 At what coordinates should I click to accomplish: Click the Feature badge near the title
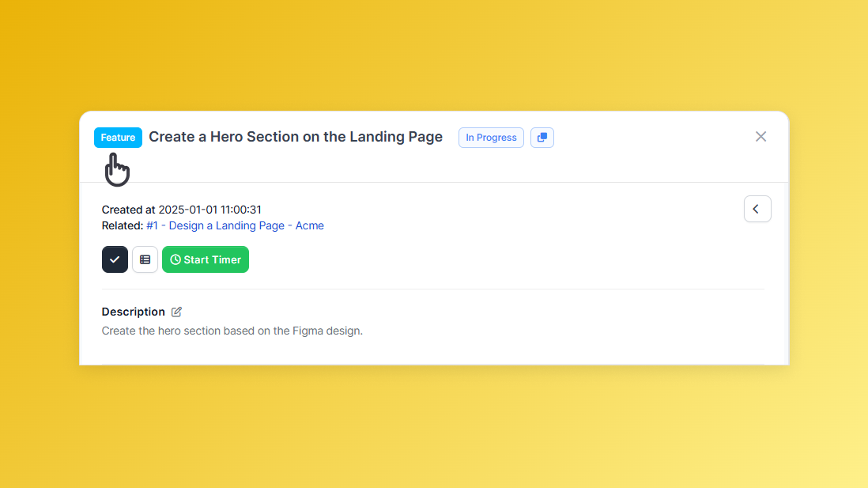(117, 137)
